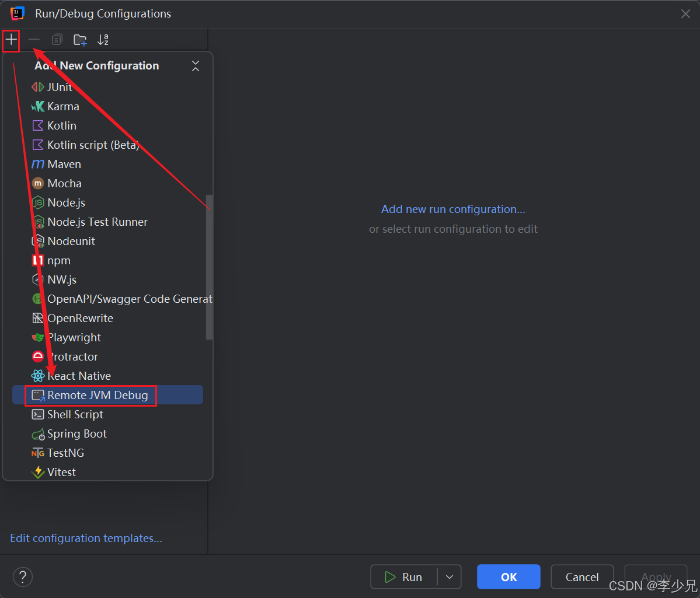
Task: Click the Create New Folder icon
Action: point(80,40)
